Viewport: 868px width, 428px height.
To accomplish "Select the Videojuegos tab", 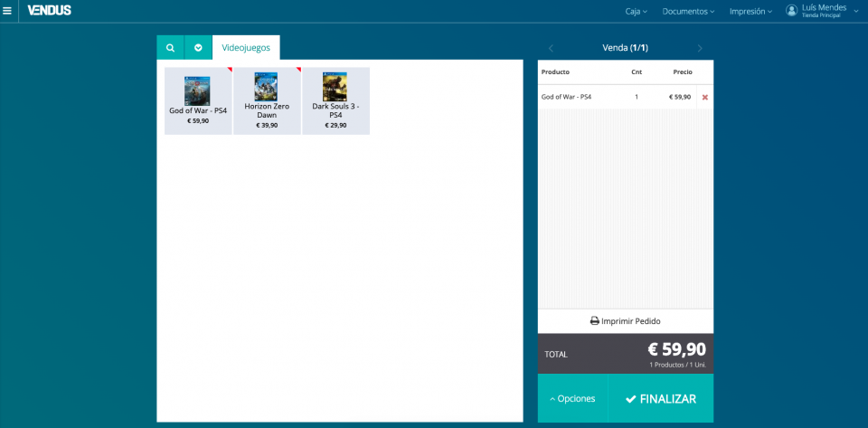I will 246,48.
